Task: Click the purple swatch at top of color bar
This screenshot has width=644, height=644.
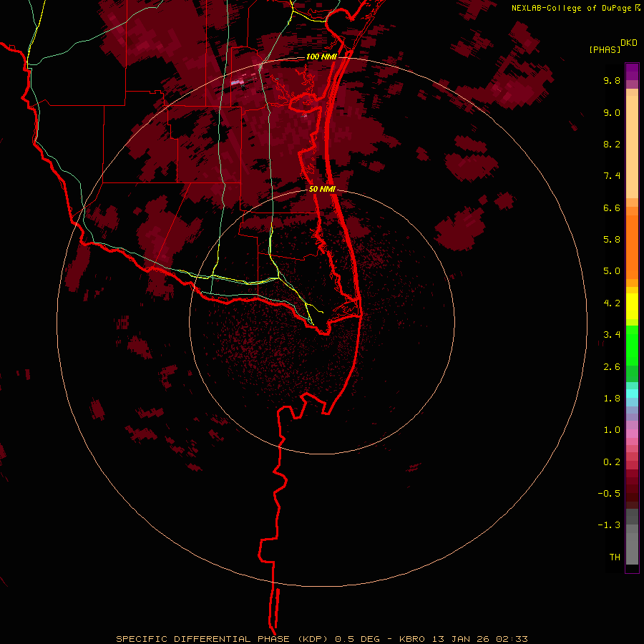Action: [632, 72]
